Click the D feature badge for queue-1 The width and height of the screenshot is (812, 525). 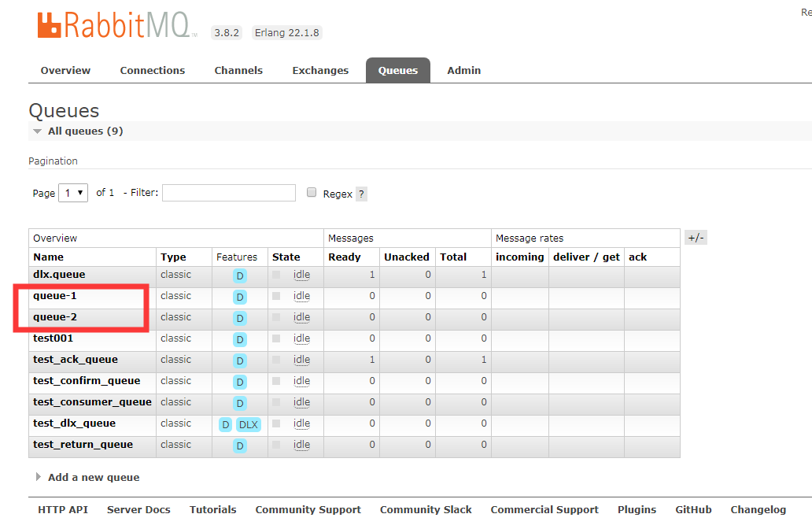(240, 297)
